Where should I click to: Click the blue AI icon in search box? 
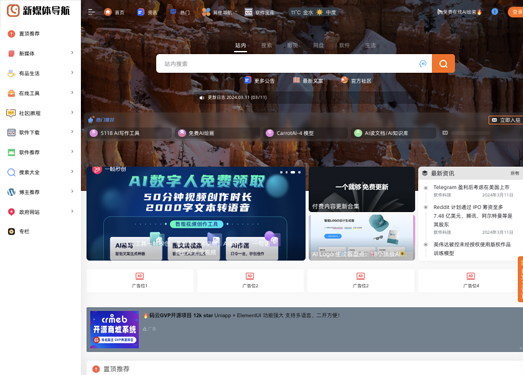pyautogui.click(x=423, y=64)
